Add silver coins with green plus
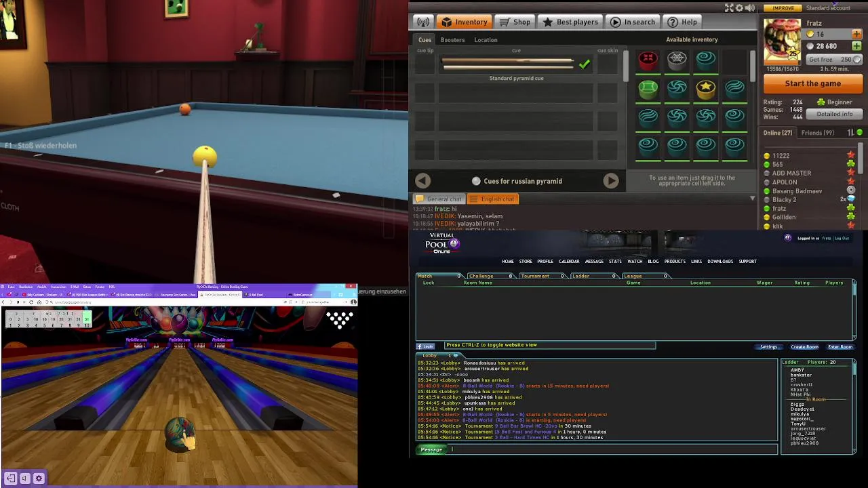This screenshot has width=868, height=488. coord(856,46)
